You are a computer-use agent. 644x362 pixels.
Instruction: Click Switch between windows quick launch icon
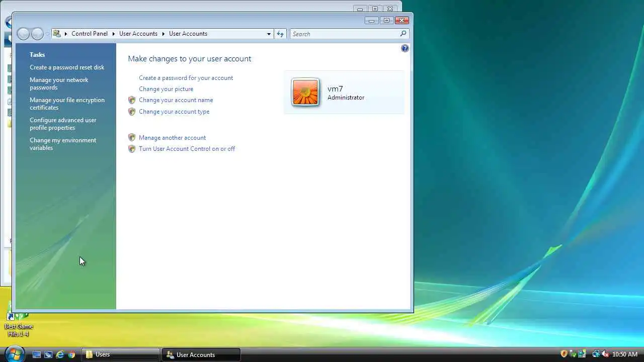(48, 354)
